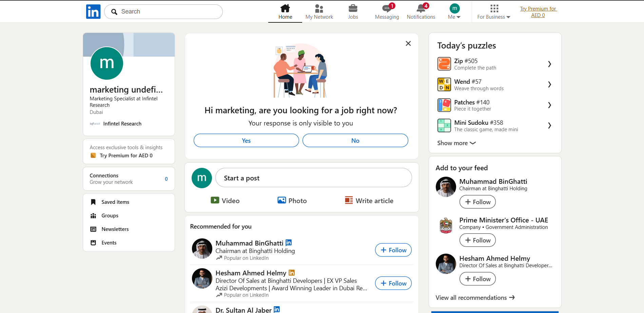The width and height of the screenshot is (644, 313).
Task: Go to Notifications tab
Action: click(421, 12)
